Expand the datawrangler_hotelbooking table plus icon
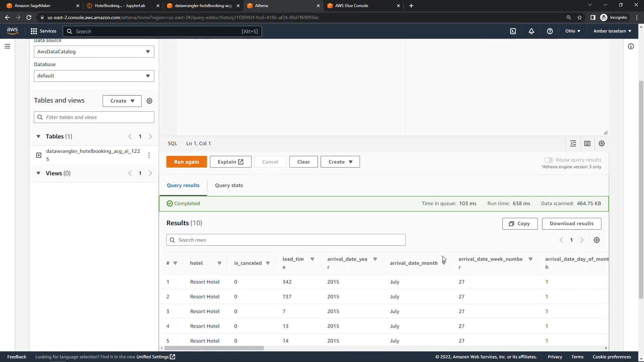The width and height of the screenshot is (644, 362). click(39, 155)
